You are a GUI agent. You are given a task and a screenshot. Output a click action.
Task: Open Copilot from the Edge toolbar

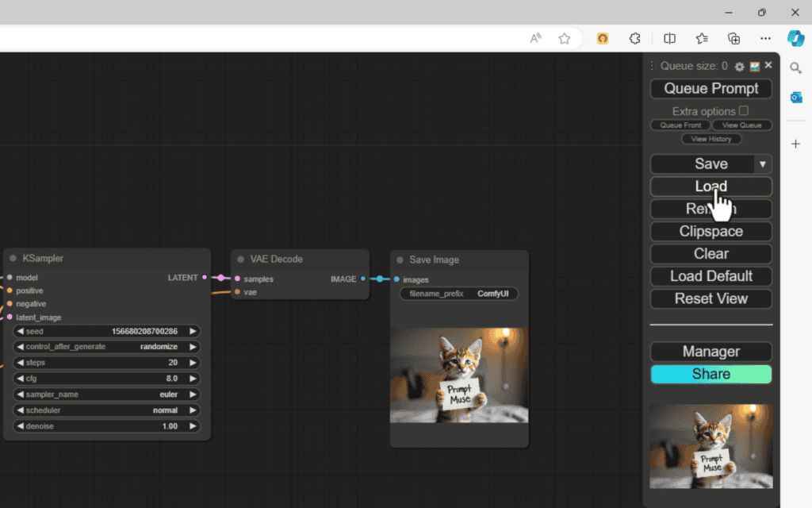point(795,37)
